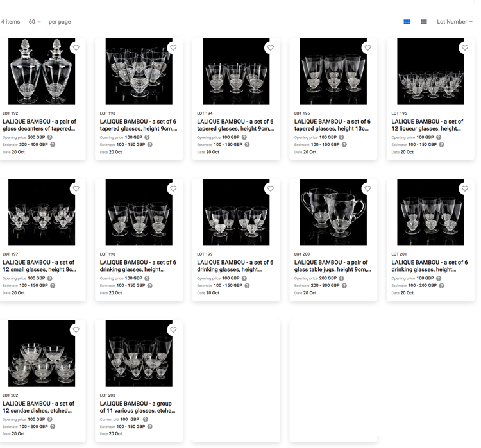Add Lot 201 to favorites
The image size is (481, 448).
465,188
